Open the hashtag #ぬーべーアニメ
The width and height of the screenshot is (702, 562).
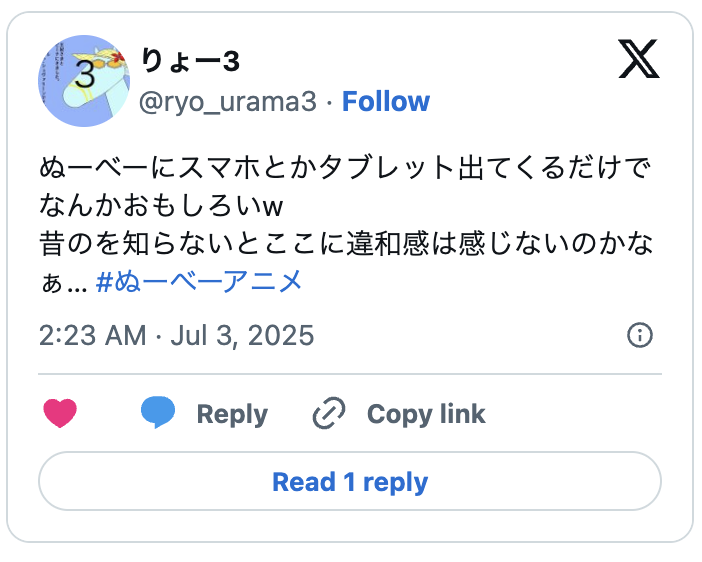[x=199, y=282]
